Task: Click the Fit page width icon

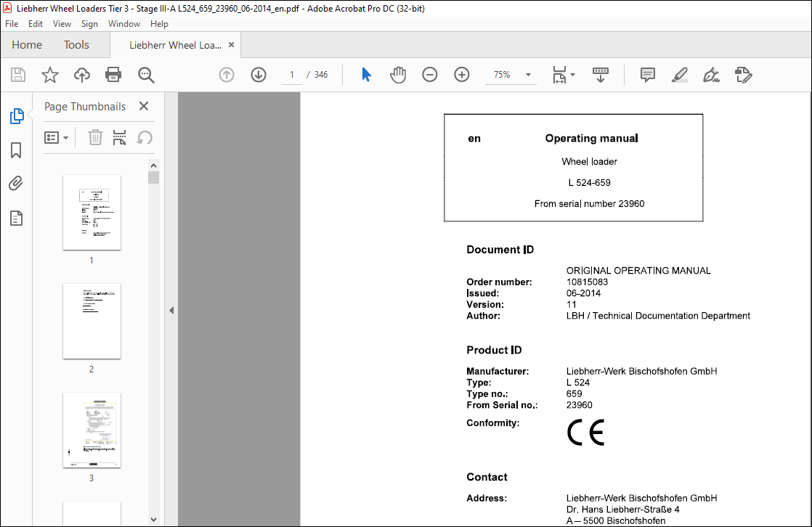Action: 560,75
